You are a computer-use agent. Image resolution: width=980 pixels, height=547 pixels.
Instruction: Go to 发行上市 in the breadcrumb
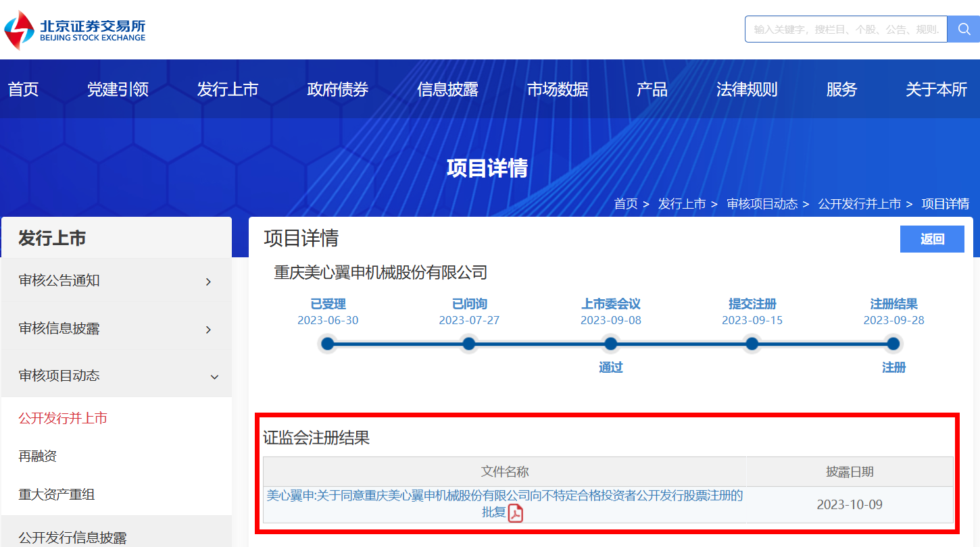point(682,204)
